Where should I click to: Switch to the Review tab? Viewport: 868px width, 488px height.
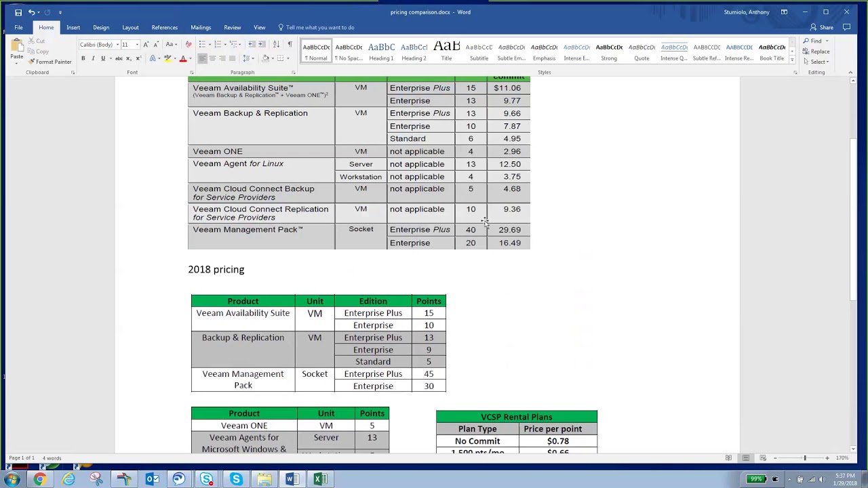(x=233, y=27)
